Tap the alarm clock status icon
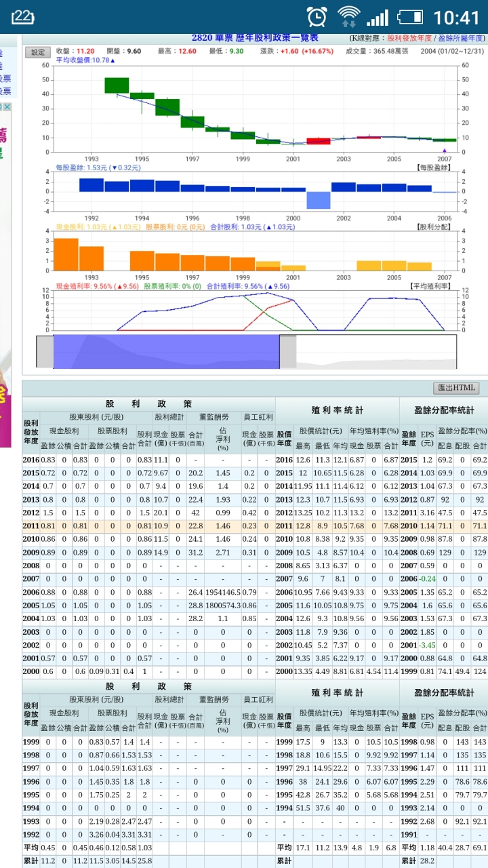This screenshot has width=488, height=868. (x=317, y=16)
